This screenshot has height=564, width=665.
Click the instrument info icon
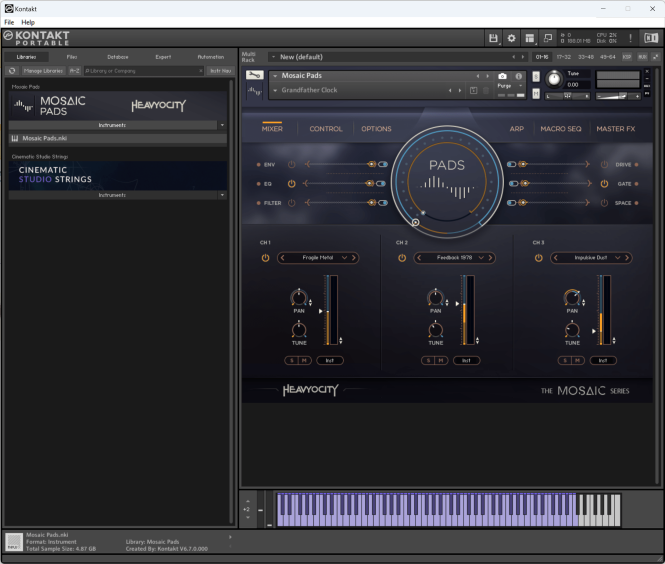point(518,76)
